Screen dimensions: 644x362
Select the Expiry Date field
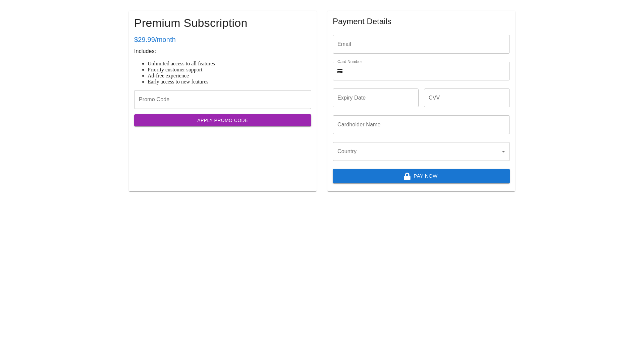375,98
